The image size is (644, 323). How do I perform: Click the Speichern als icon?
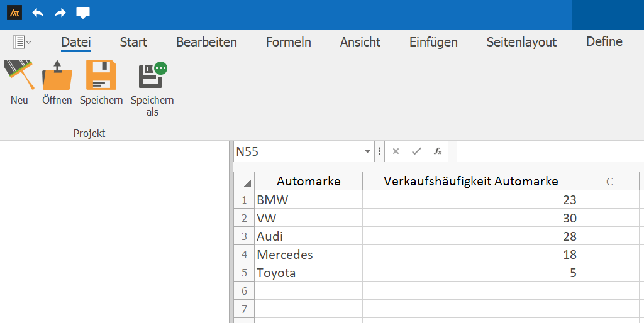152,75
